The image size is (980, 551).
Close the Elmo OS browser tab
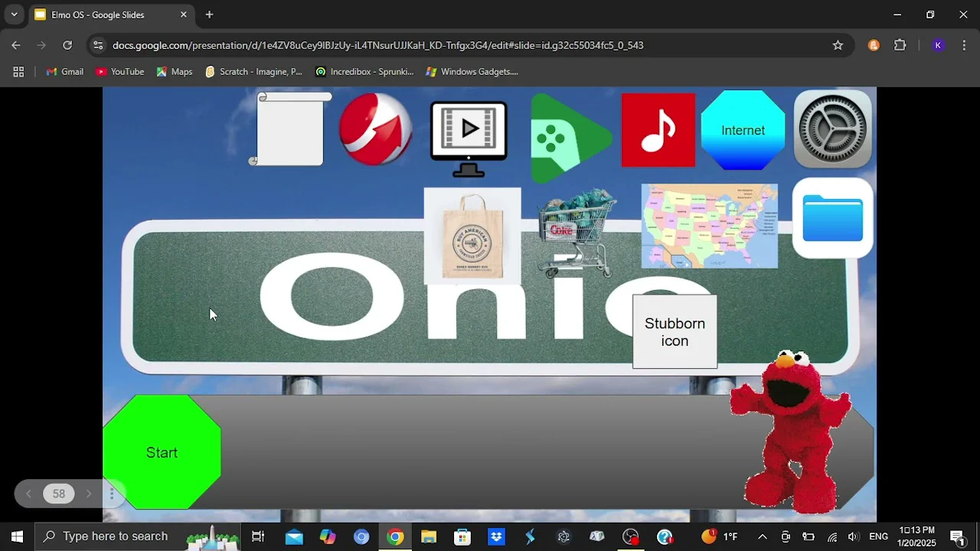tap(184, 15)
